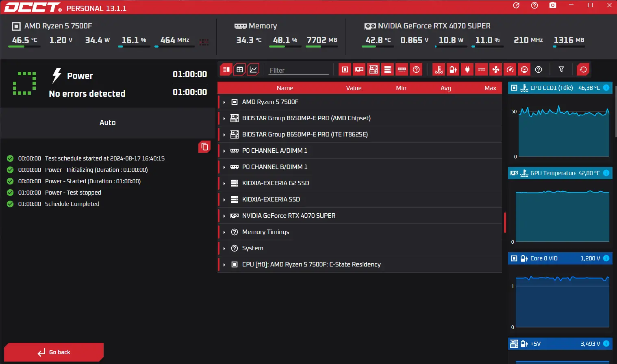Toggle the current sensor filter left of the fan

click(x=482, y=69)
